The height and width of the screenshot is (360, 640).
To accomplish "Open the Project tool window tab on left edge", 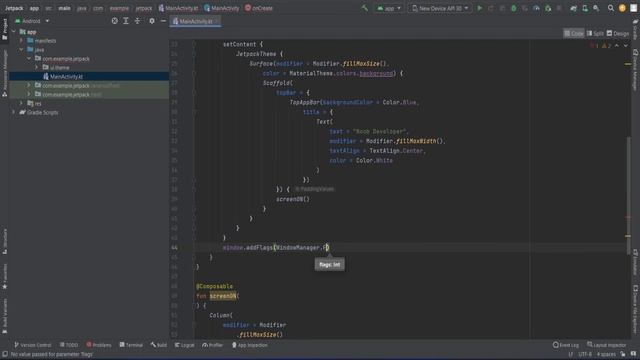I will point(4,29).
